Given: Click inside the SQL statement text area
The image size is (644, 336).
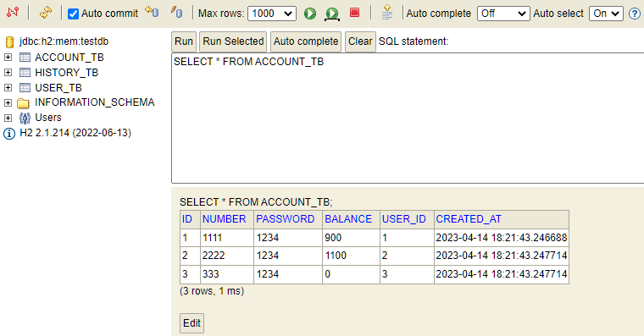Looking at the screenshot, I should tap(408, 118).
